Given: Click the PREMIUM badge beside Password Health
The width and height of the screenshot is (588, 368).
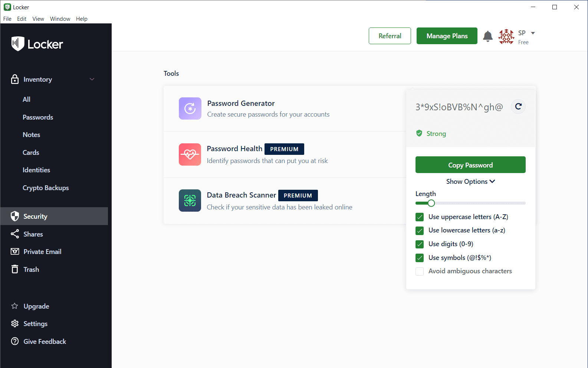Looking at the screenshot, I should pos(284,149).
